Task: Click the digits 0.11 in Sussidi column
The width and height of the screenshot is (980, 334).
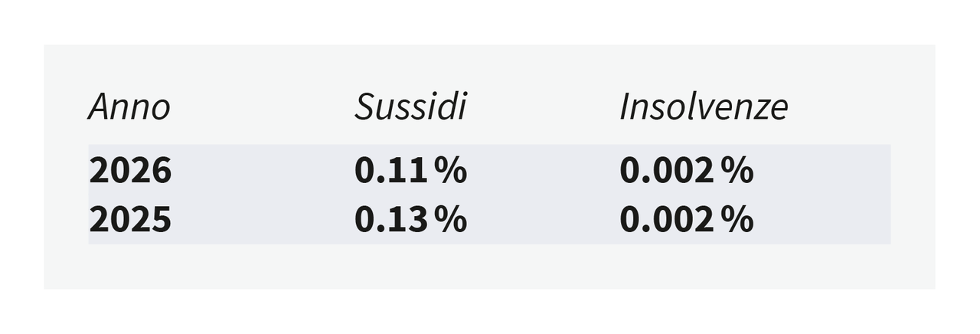Action: [390, 170]
